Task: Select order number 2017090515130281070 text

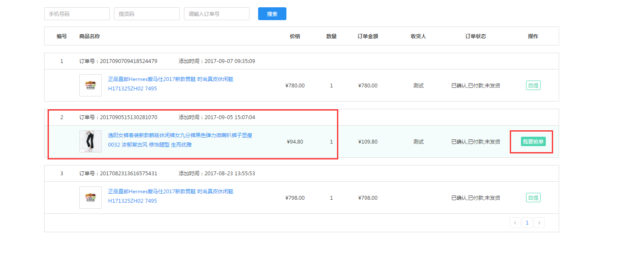Action: 129,117
